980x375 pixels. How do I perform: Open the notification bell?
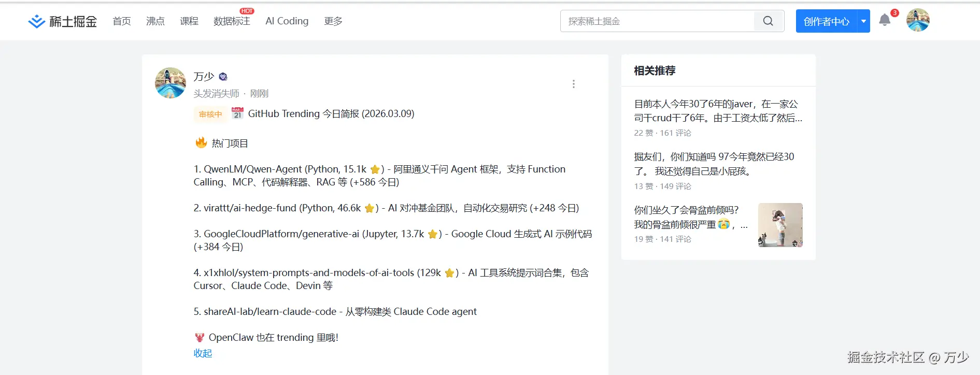point(885,21)
